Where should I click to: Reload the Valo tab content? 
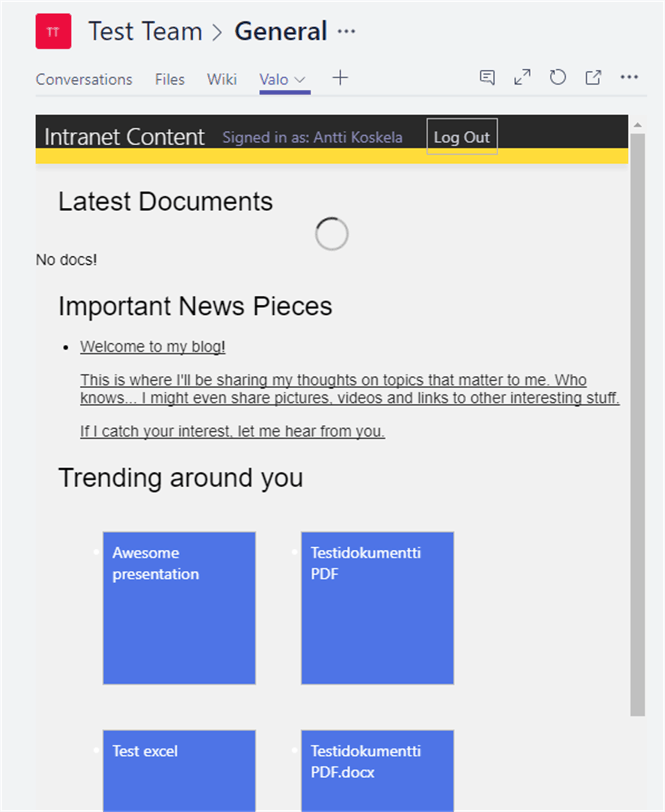pyautogui.click(x=557, y=78)
